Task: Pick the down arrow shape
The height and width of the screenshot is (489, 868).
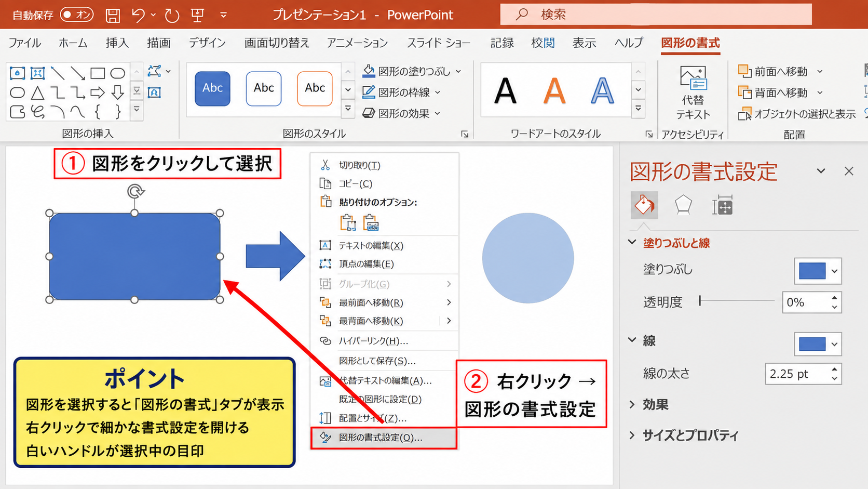Action: (x=118, y=93)
